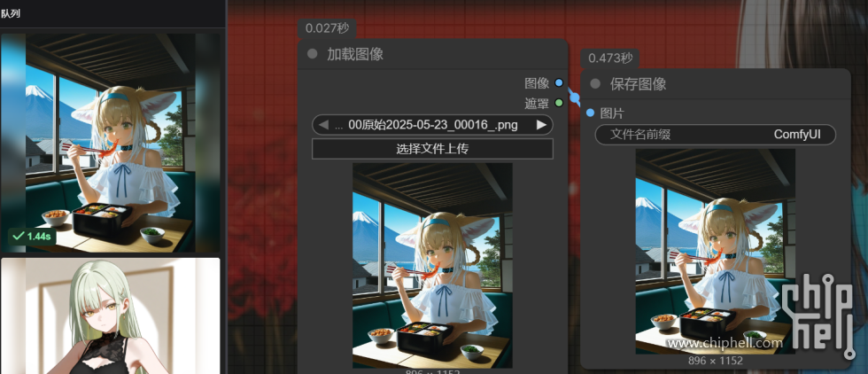
Task: Select the 加载图像 node title
Action: tap(355, 54)
